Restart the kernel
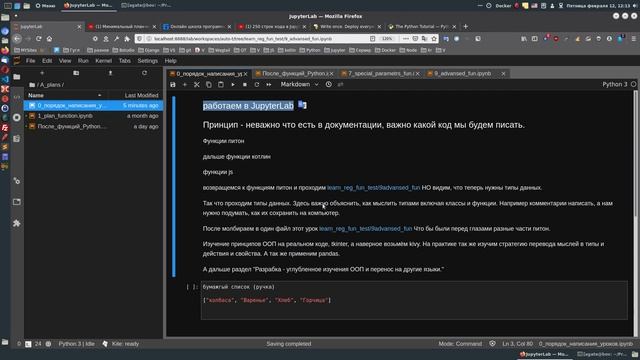This screenshot has height=360, width=640. click(x=257, y=84)
